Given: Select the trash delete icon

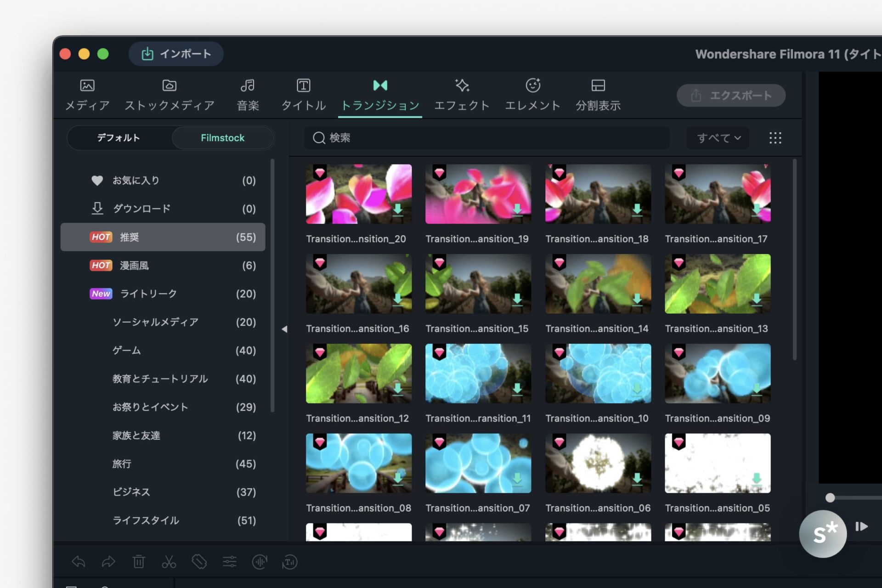Looking at the screenshot, I should coord(139,562).
